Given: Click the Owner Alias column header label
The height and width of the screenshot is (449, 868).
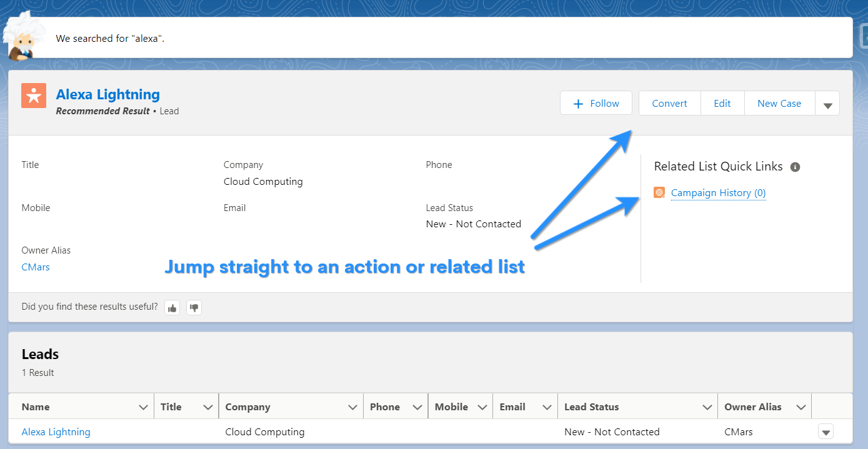Looking at the screenshot, I should point(753,407).
